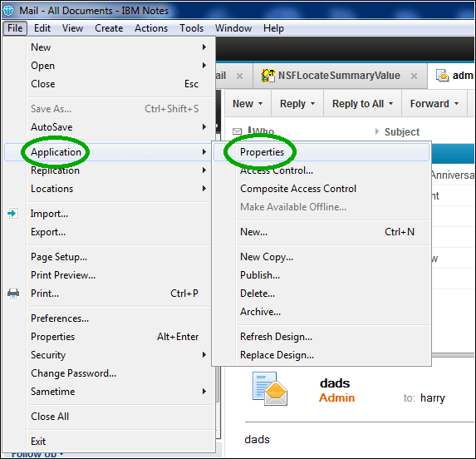476x459 pixels.
Task: Expand the Open submenu
Action: (120, 66)
